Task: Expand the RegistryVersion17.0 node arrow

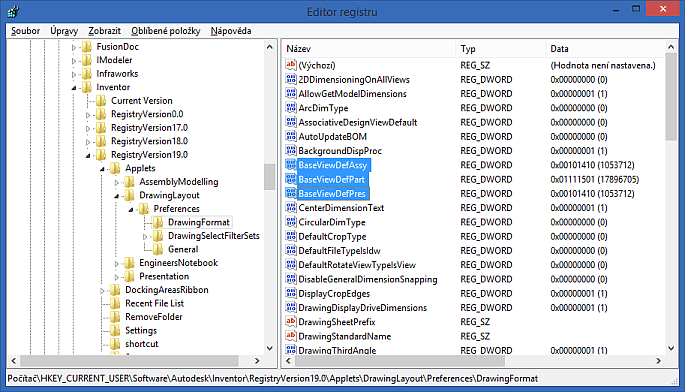Action: tap(88, 128)
